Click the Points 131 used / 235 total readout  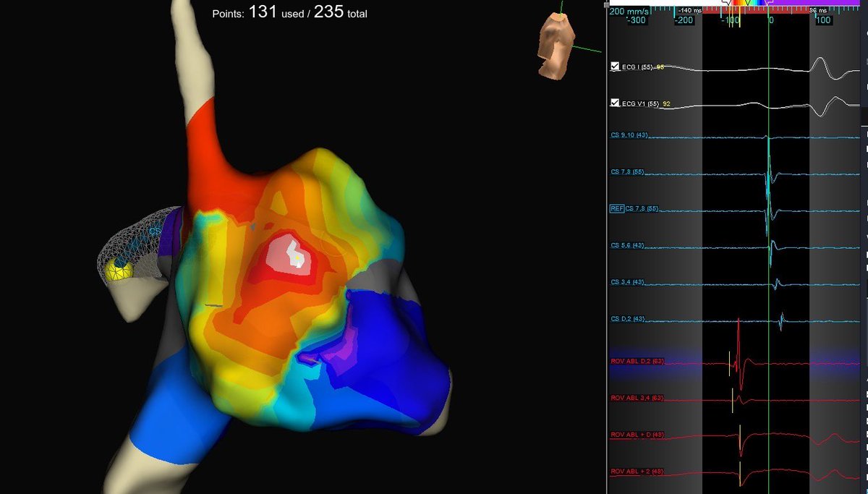[x=289, y=13]
